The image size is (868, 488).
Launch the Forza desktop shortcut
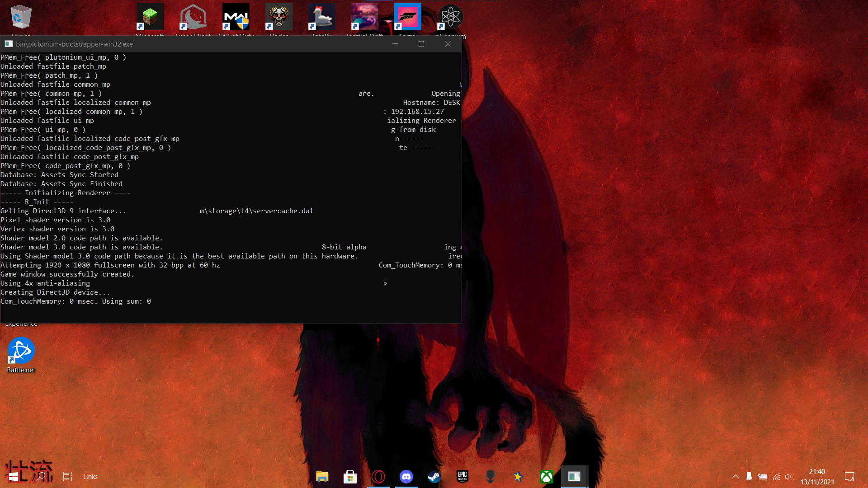pos(407,17)
